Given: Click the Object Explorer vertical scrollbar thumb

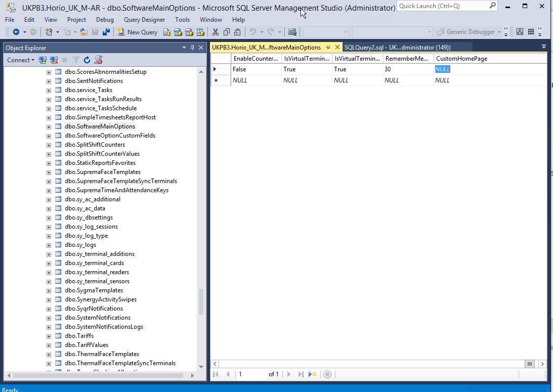Looking at the screenshot, I should click(201, 301).
